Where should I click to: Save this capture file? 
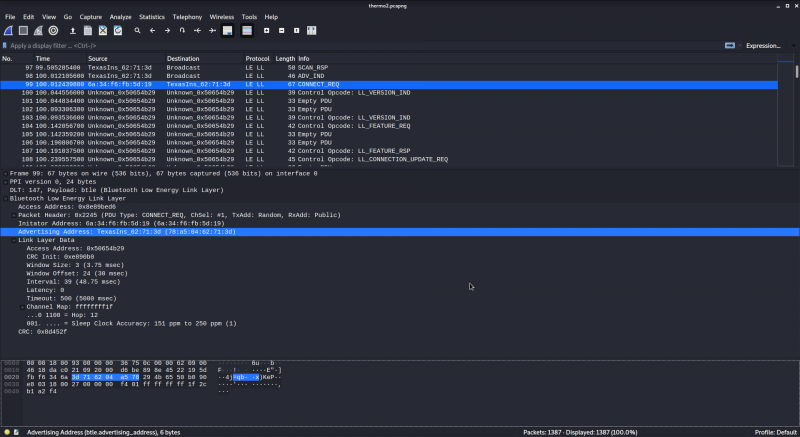point(88,31)
